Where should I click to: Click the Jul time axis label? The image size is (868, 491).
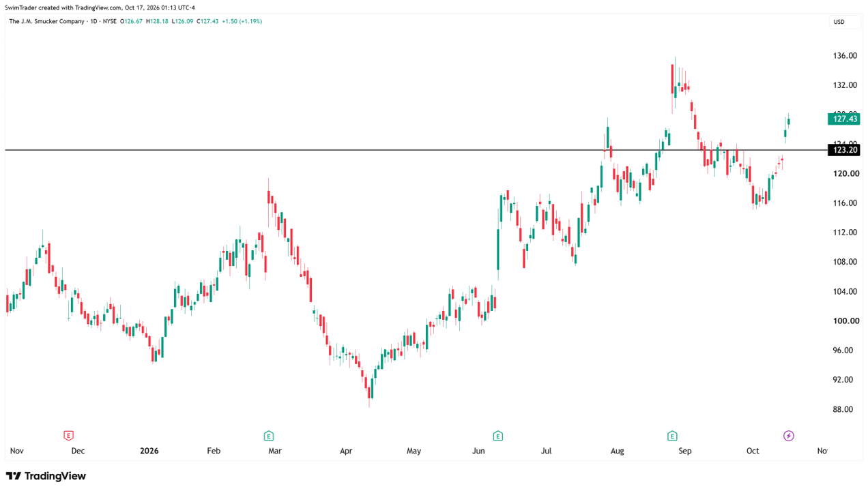coord(546,451)
